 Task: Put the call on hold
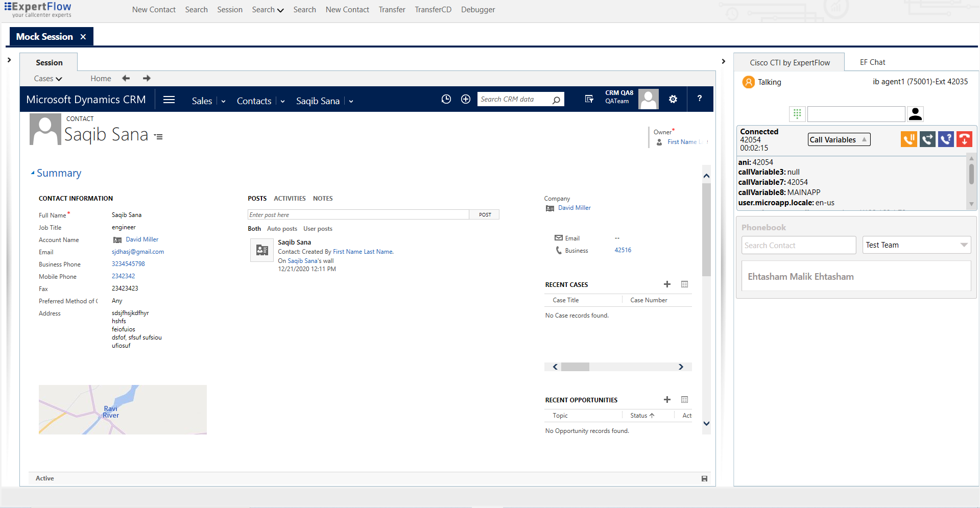coord(909,139)
